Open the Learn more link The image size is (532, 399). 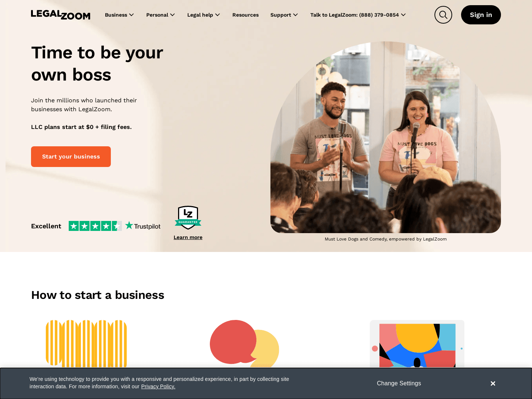pyautogui.click(x=188, y=237)
